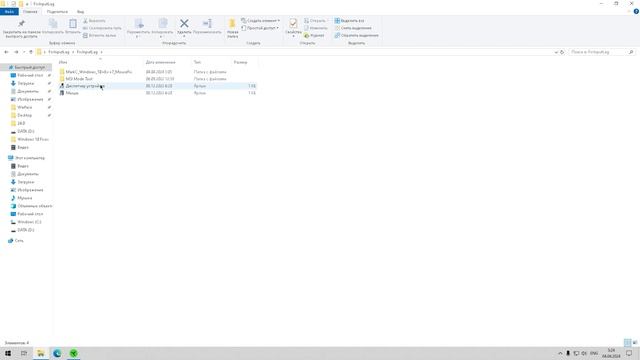This screenshot has height=360, width=640.
Task: Create a folder with Новая папка
Action: coord(232,29)
